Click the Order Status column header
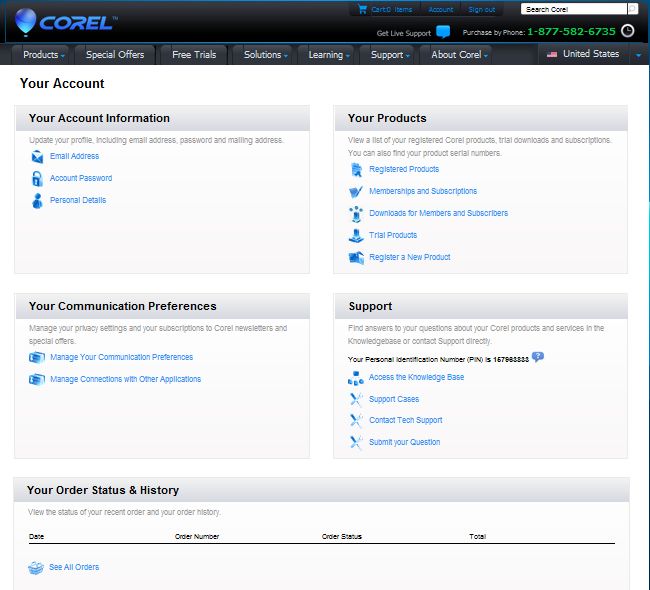Image resolution: width=650 pixels, height=590 pixels. [x=342, y=537]
